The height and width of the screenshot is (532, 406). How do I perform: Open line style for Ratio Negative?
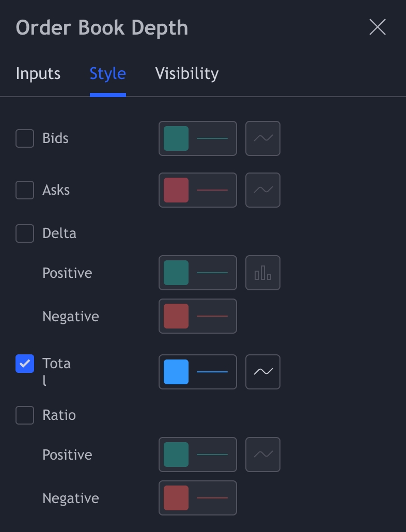click(212, 498)
